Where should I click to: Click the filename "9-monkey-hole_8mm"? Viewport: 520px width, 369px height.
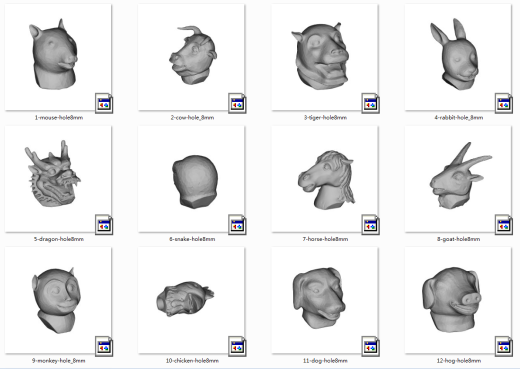(x=59, y=361)
